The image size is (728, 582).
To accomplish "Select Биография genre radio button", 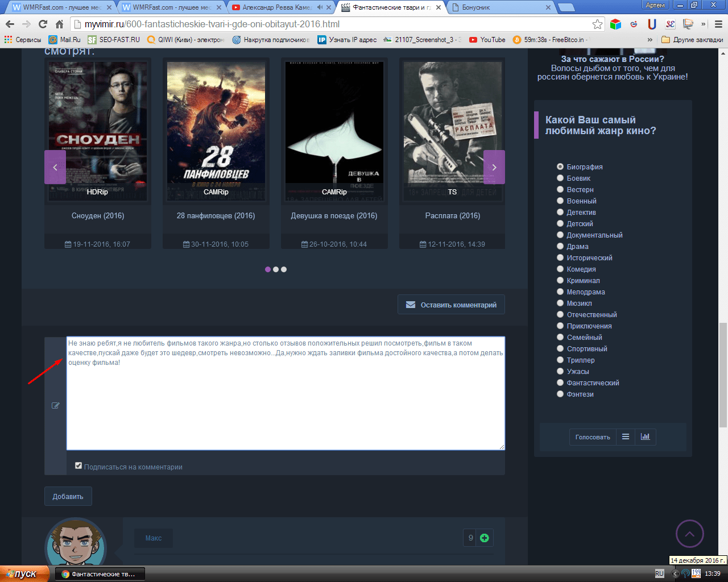I will 560,167.
